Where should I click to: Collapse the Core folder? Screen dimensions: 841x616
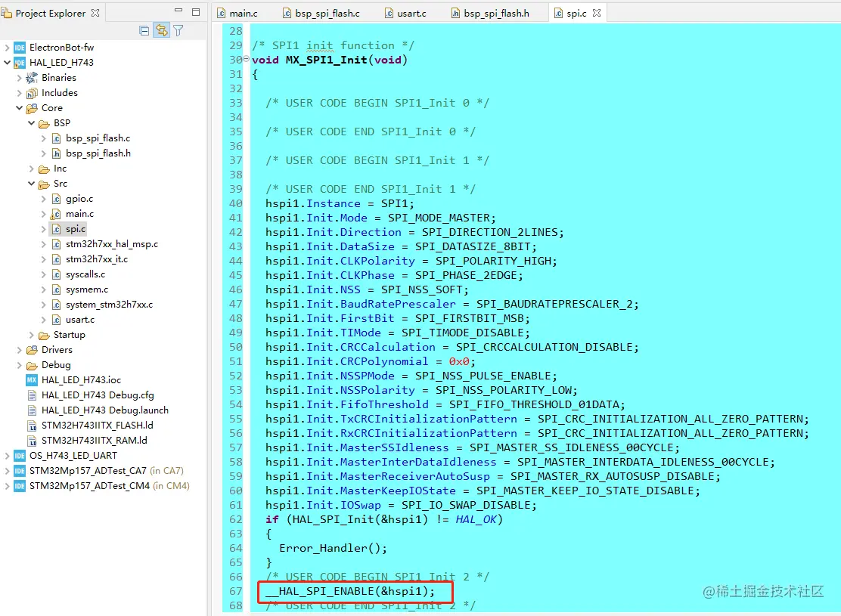pos(20,108)
